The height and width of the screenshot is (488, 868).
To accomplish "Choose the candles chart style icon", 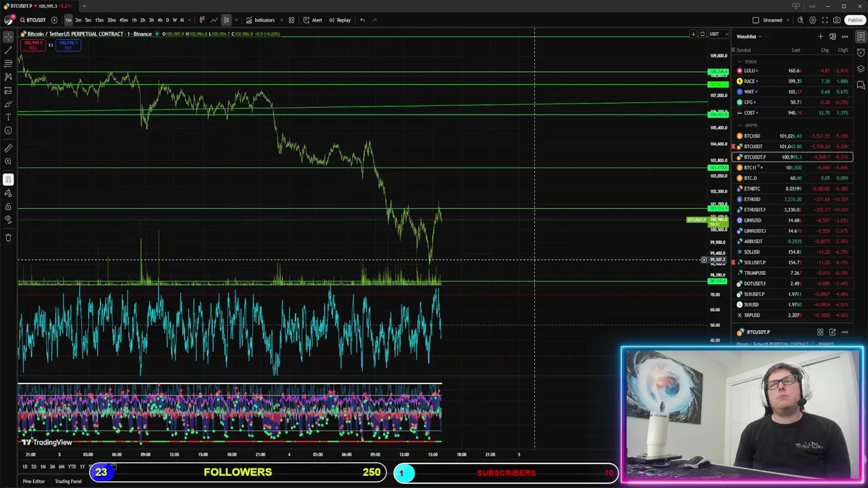I will 226,20.
